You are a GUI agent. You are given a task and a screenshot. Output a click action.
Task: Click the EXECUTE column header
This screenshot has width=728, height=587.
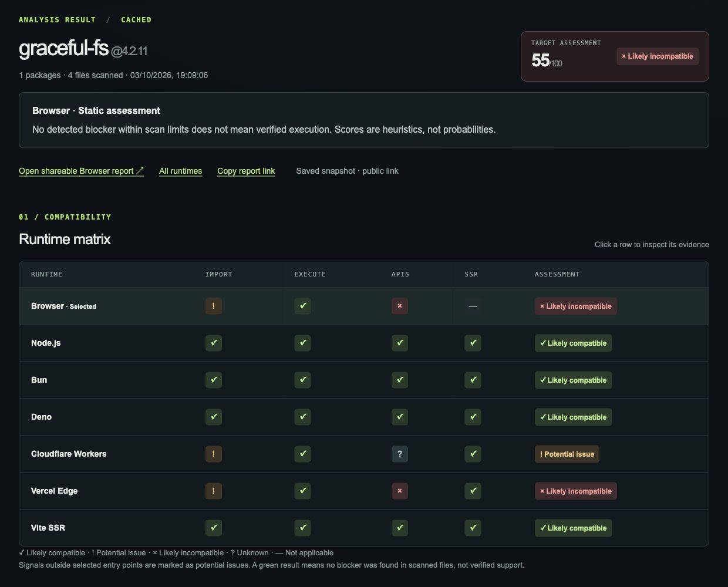pos(310,274)
